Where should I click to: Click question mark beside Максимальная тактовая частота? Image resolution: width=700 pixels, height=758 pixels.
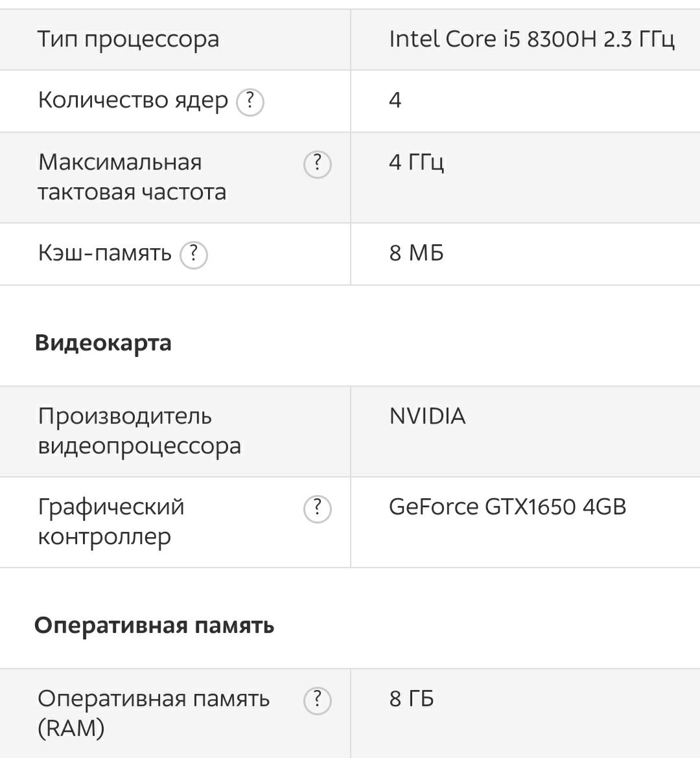pyautogui.click(x=318, y=165)
